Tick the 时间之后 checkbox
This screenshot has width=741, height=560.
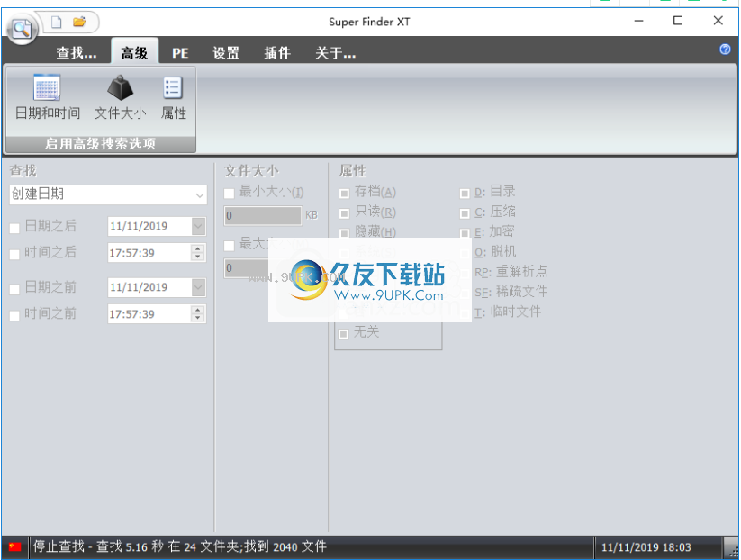(x=14, y=254)
